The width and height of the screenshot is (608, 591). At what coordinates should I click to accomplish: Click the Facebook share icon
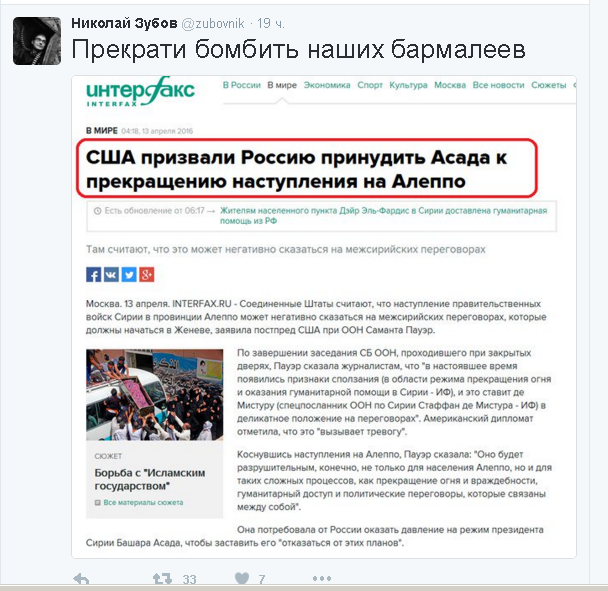click(93, 275)
